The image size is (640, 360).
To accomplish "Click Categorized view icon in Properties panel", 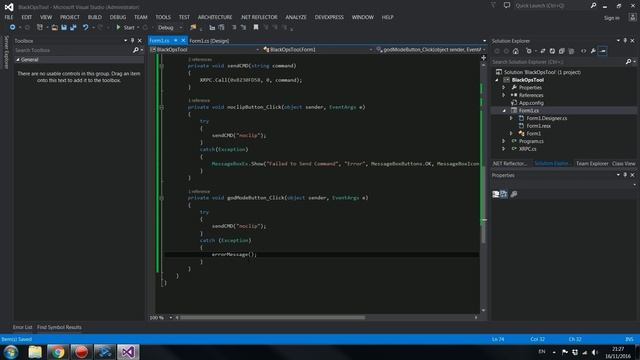I will click(x=496, y=194).
